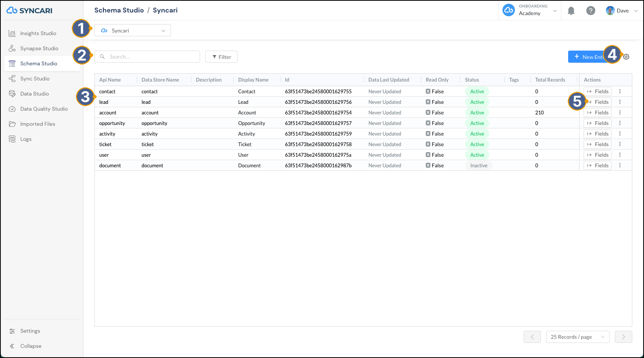Open Fields for contact entity
Viewport: 644px width, 358px height.
point(598,91)
